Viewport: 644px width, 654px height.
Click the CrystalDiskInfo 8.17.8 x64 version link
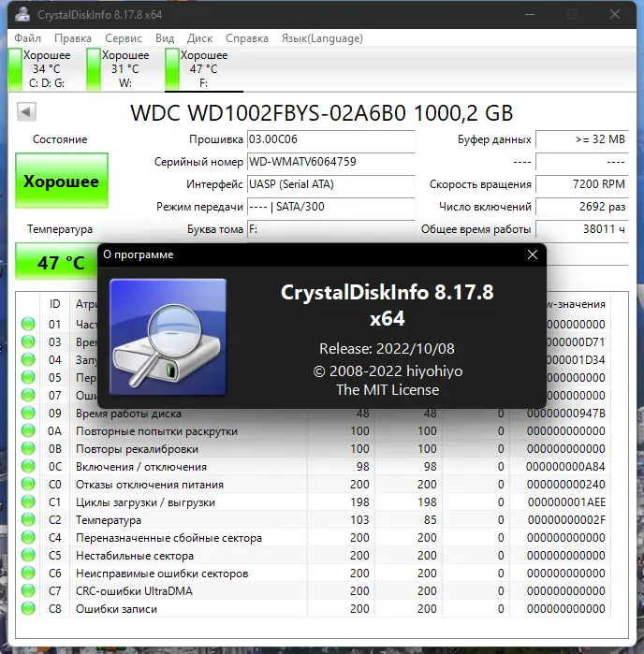click(387, 305)
